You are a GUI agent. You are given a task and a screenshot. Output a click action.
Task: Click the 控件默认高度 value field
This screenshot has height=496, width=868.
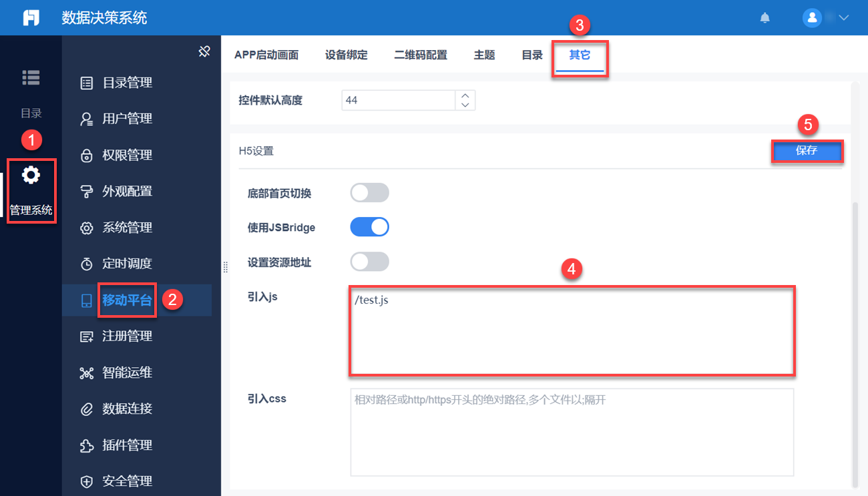(x=399, y=100)
